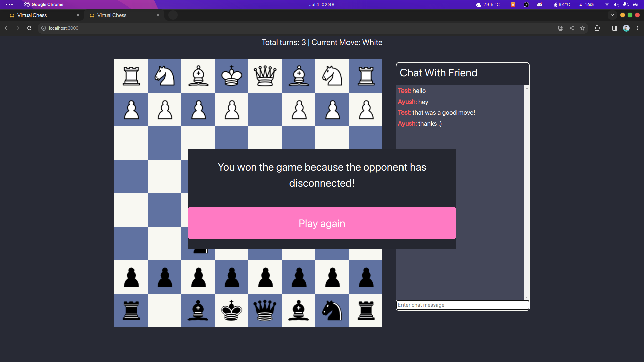The image size is (644, 362).
Task: Click the black knight near the bottom rank
Action: (x=332, y=311)
